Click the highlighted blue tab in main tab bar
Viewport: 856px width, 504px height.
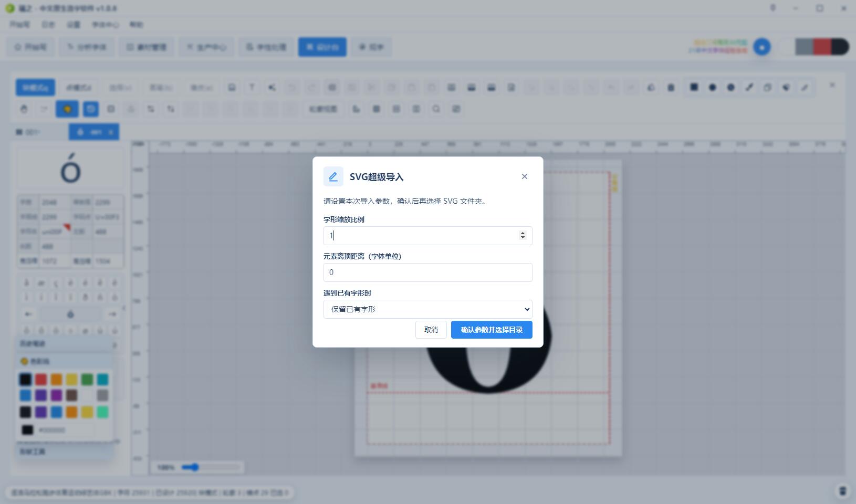[x=322, y=47]
